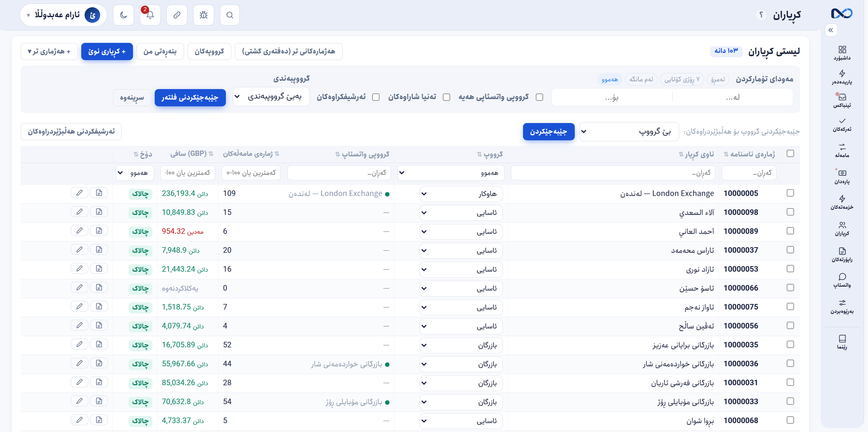Screen dimensions: 868x432
Task: Click کڕیاری نوێ new customer button
Action: click(107, 51)
